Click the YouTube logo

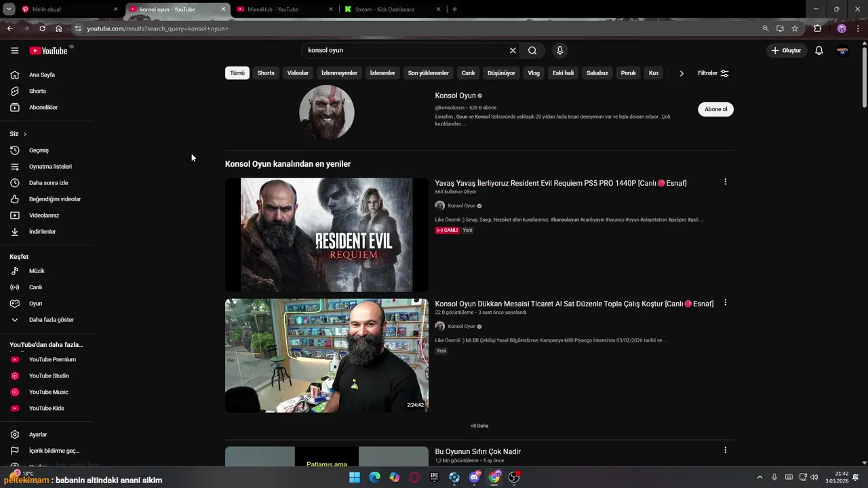pos(48,51)
